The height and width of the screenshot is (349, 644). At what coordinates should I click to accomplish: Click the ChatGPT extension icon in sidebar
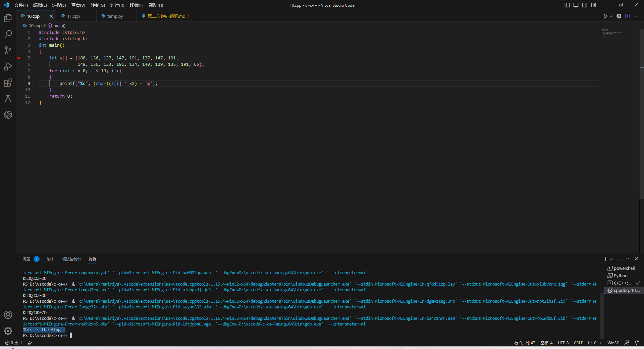point(8,115)
